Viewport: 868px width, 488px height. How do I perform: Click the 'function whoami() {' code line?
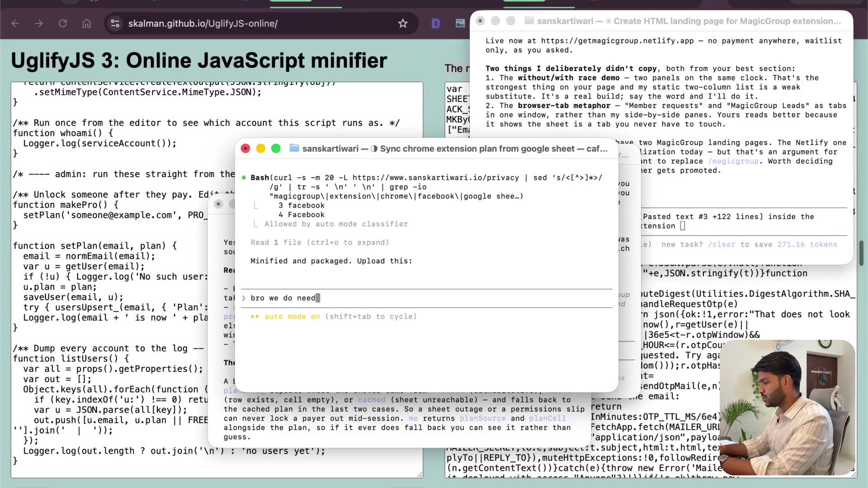point(63,133)
